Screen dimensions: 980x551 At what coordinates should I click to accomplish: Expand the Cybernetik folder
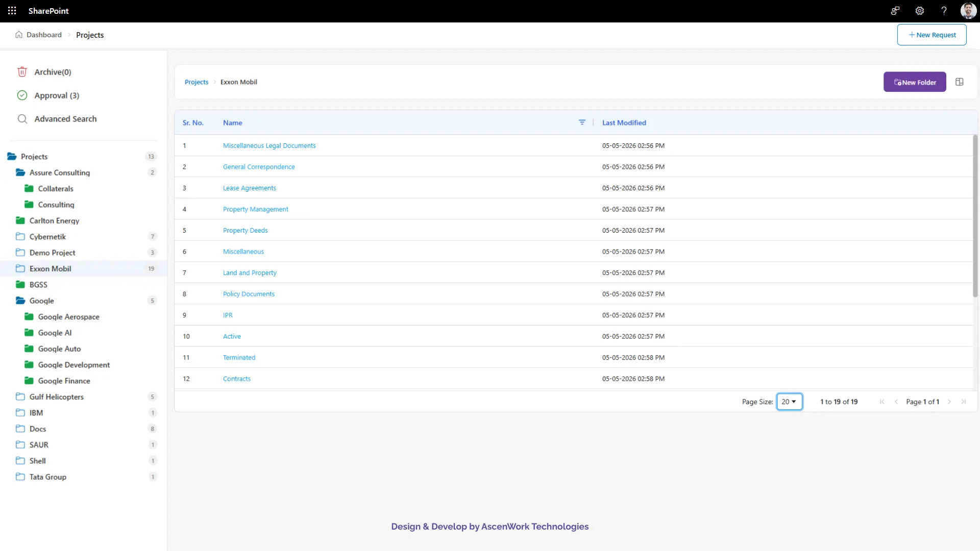(20, 237)
